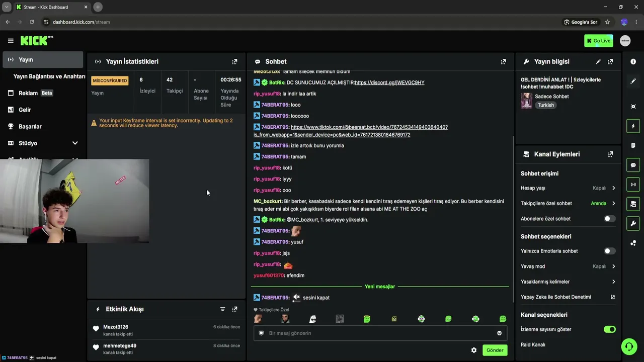The height and width of the screenshot is (362, 644).
Task: Open the hamburger navigation menu
Action: click(11, 41)
